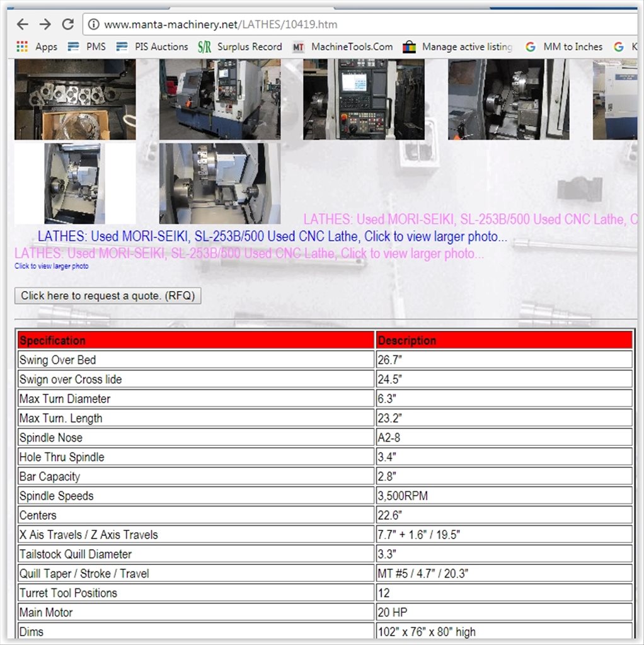Select the 3,500RPM value cell
Viewport: 644px width, 645px height.
tap(504, 496)
